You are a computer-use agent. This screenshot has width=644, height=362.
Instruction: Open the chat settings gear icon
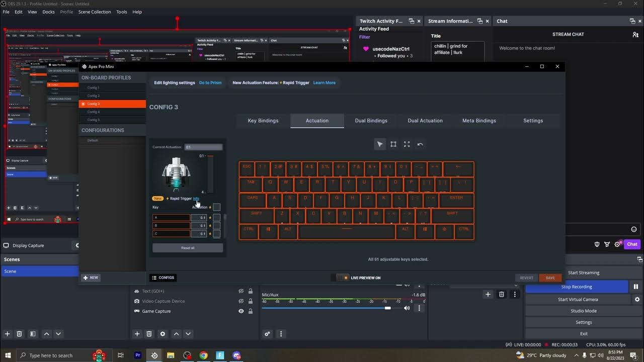coord(617,244)
